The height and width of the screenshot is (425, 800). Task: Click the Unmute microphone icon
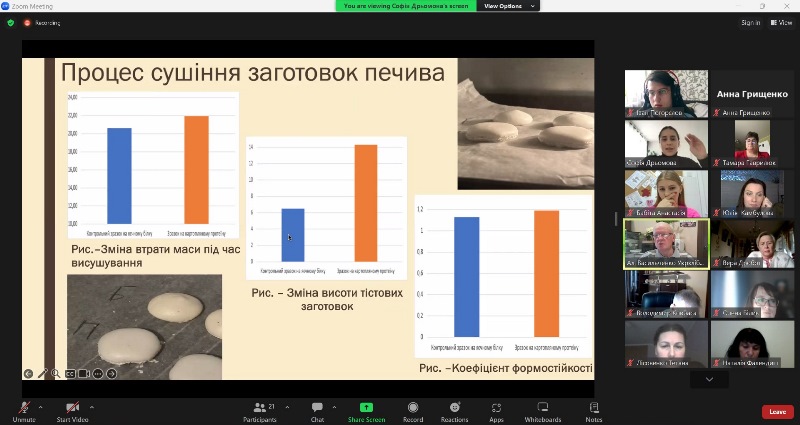[24, 408]
